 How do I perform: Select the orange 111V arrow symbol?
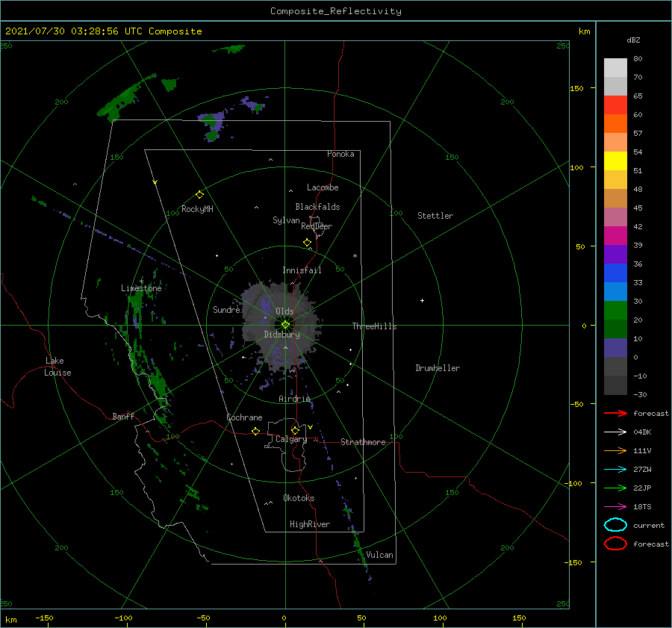[615, 450]
